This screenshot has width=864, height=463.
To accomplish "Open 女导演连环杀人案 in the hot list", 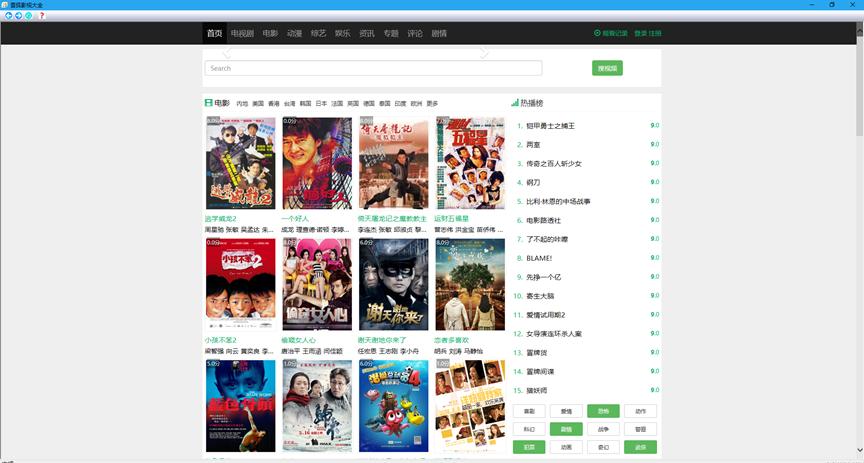I will [x=554, y=333].
